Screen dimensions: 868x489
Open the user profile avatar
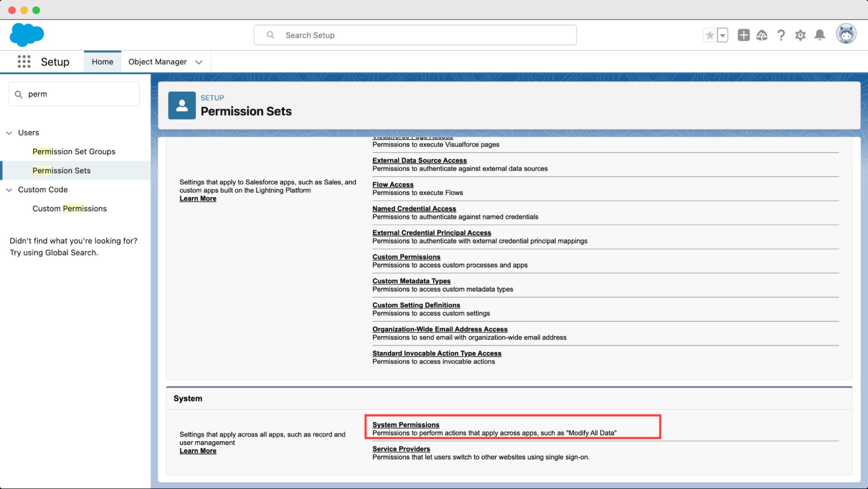tap(846, 34)
